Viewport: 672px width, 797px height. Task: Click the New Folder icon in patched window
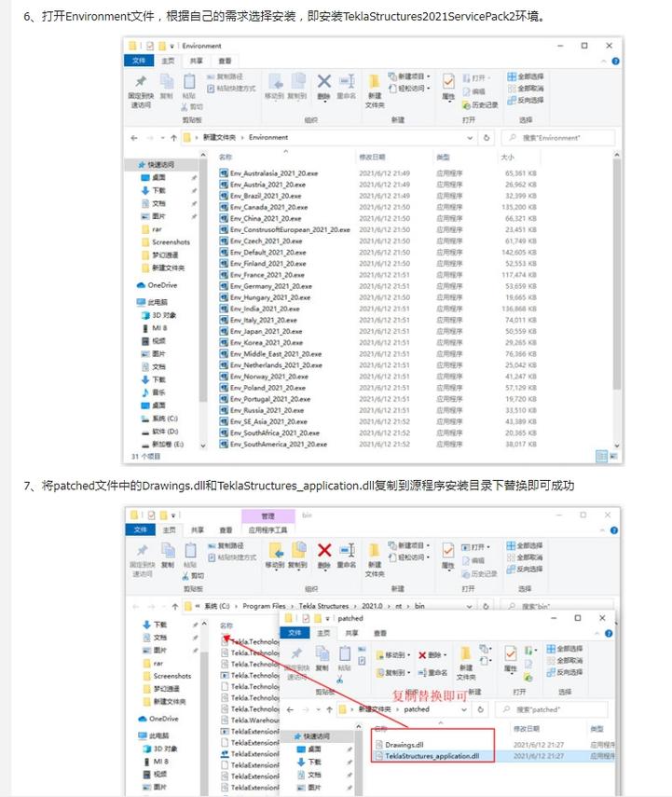point(466,654)
